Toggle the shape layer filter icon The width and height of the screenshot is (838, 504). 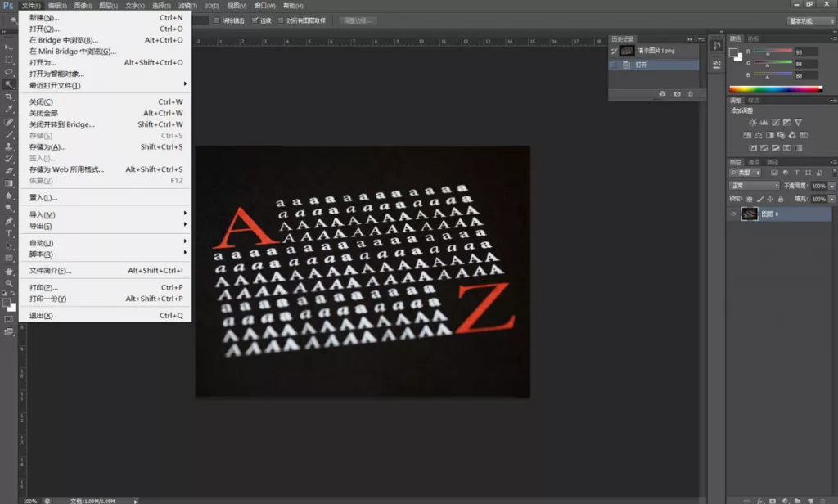808,173
